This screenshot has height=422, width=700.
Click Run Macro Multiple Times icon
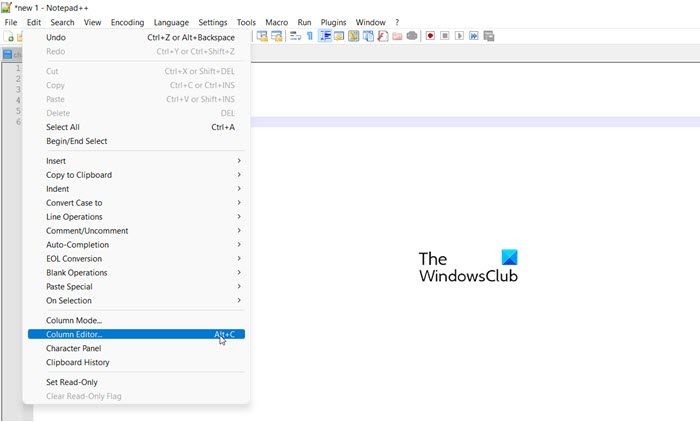click(x=474, y=36)
